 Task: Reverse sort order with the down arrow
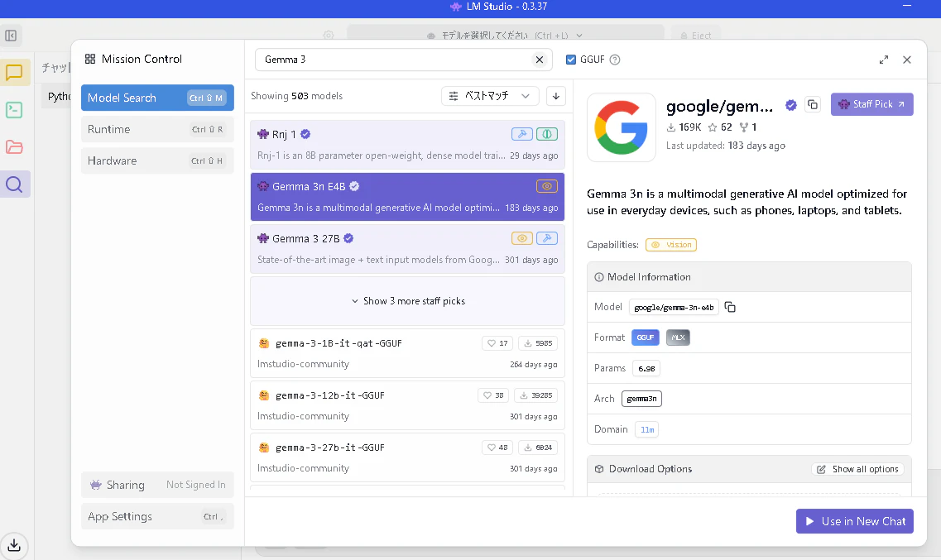(x=555, y=96)
